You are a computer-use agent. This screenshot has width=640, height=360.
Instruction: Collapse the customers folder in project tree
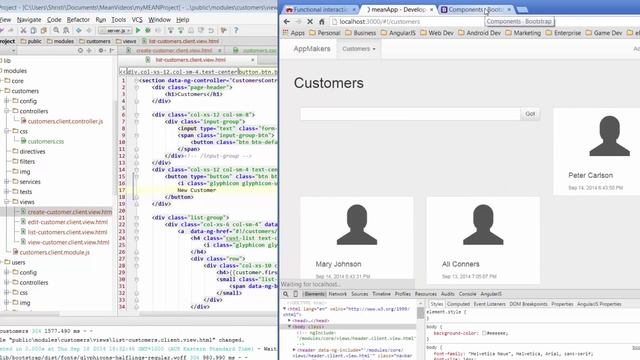(2, 91)
